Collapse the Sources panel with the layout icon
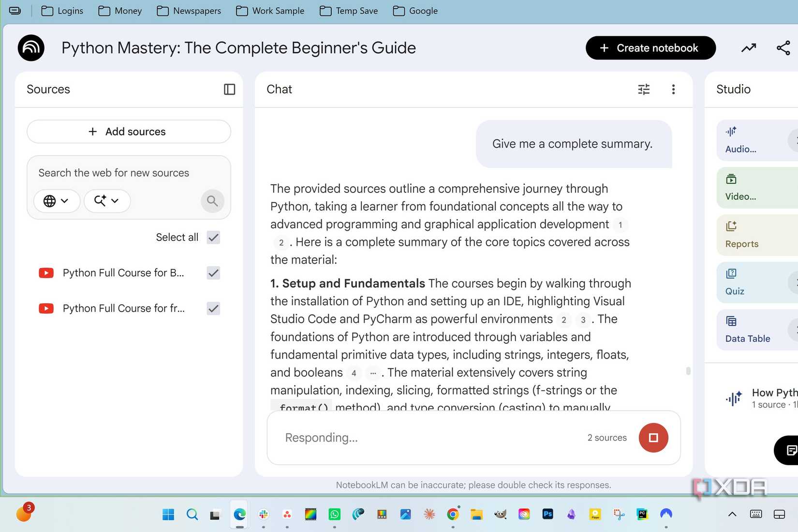The image size is (798, 532). point(229,89)
